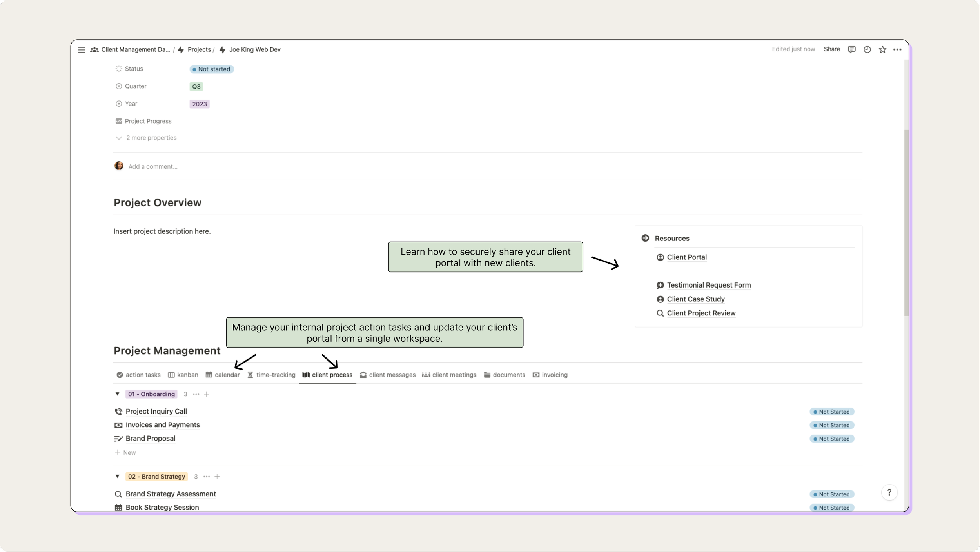Click the calendar view icon
Image resolution: width=980 pixels, height=552 pixels.
(x=209, y=375)
